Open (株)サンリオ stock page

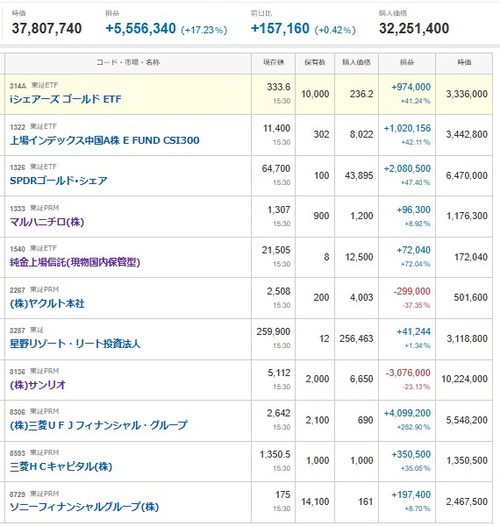[38, 385]
